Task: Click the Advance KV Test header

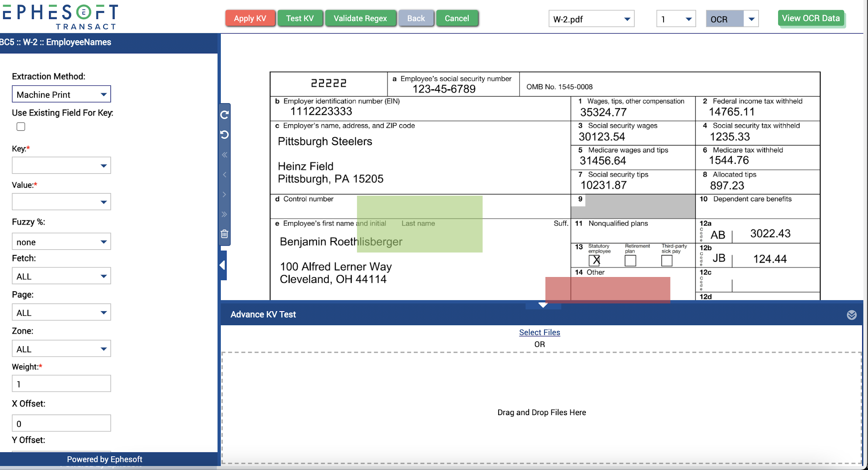Action: pos(263,314)
